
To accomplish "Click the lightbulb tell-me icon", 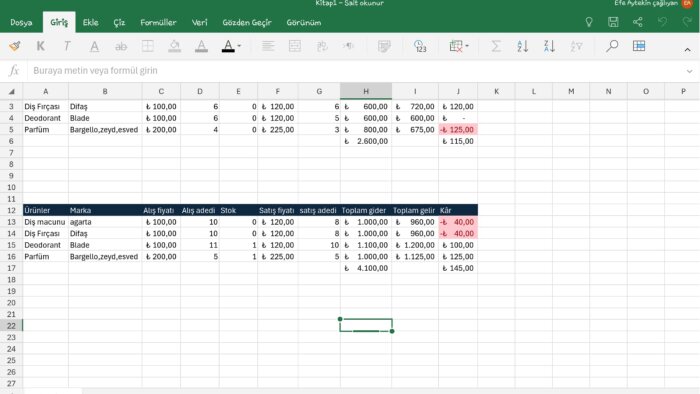I will (x=589, y=22).
